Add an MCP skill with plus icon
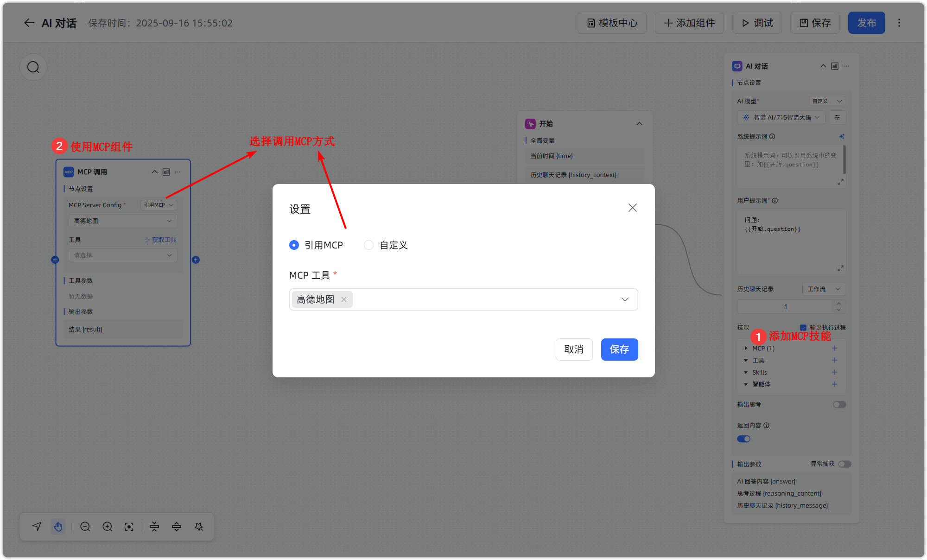Image resolution: width=927 pixels, height=560 pixels. [x=834, y=348]
